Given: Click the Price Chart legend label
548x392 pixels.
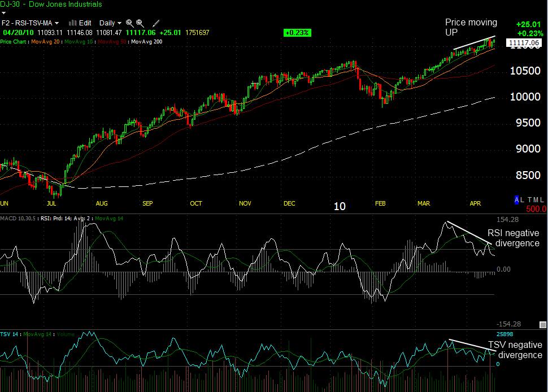Looking at the screenshot, I should coord(13,42).
